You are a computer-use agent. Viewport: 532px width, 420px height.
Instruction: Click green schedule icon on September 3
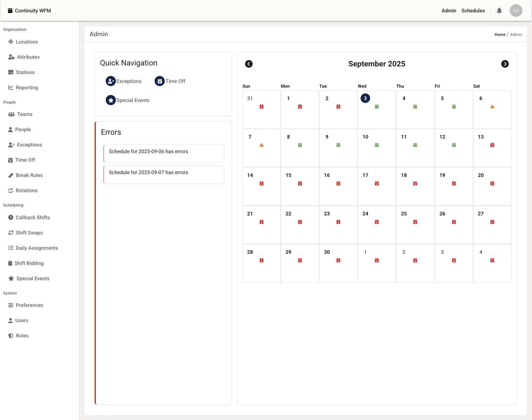click(x=377, y=106)
